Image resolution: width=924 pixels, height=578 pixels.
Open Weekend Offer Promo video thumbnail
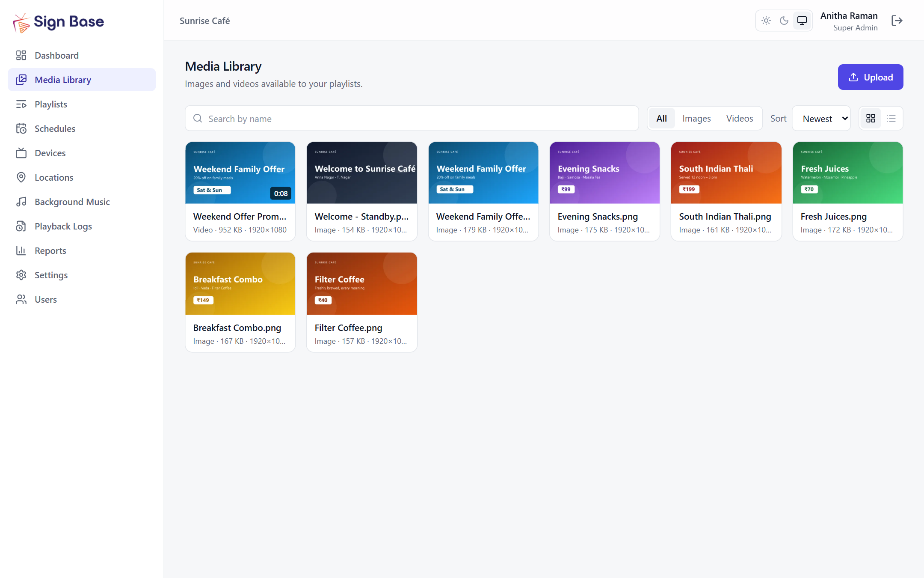point(240,173)
